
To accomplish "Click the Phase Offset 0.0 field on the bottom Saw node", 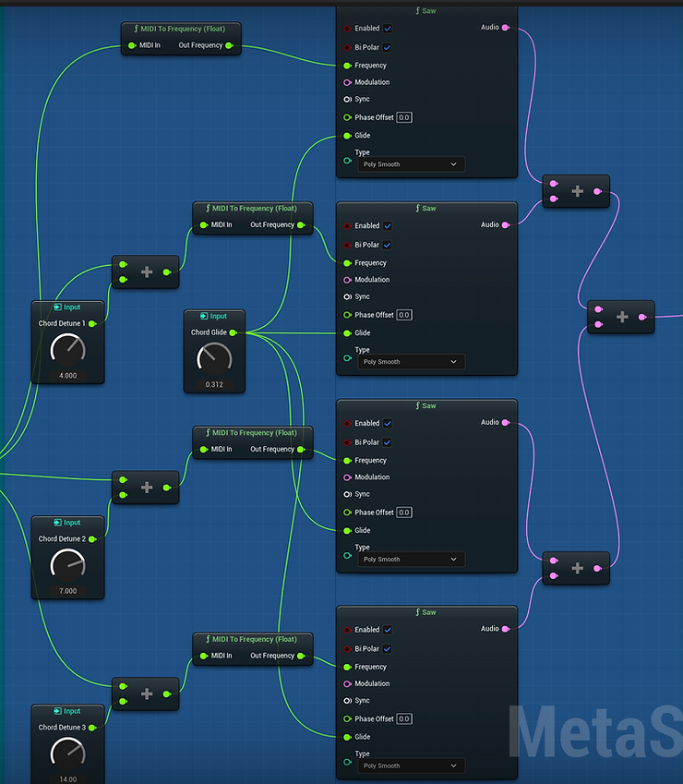I will click(x=404, y=719).
